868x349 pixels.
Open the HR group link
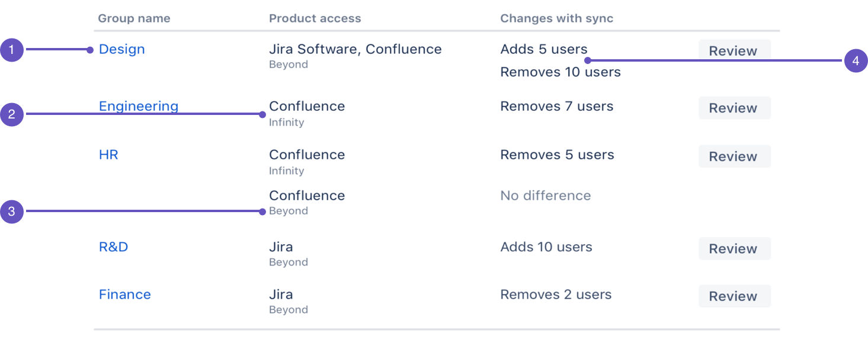click(x=108, y=155)
